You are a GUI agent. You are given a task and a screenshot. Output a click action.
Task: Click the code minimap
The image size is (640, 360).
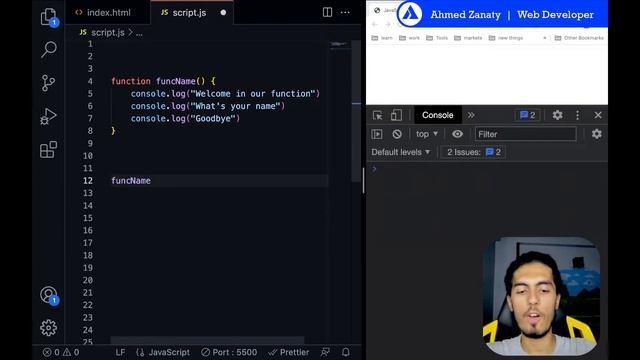(x=339, y=44)
